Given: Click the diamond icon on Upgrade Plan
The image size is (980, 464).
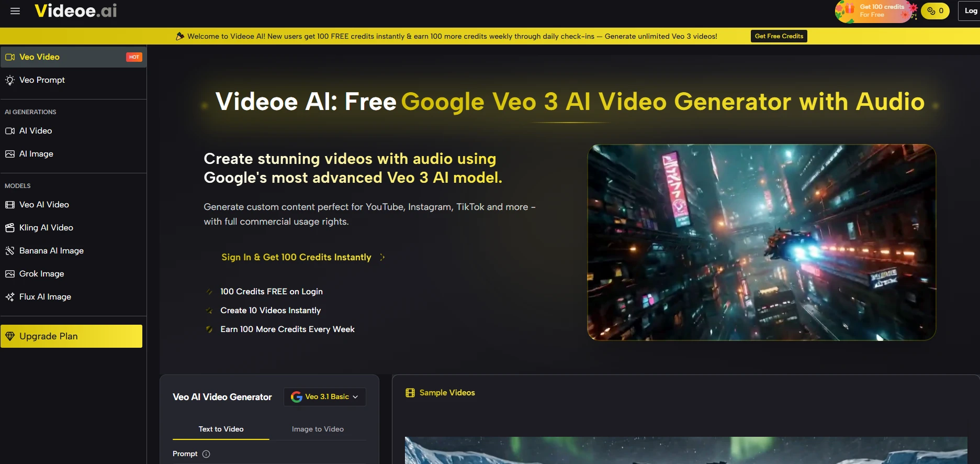Looking at the screenshot, I should coord(10,336).
